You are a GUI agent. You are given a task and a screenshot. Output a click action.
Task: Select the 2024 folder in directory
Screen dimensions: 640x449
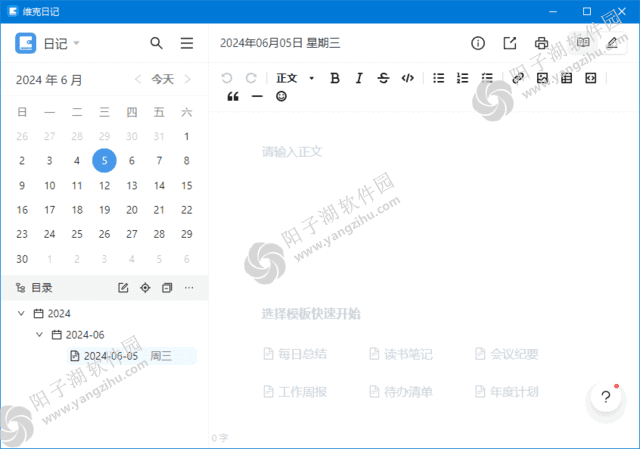point(52,313)
